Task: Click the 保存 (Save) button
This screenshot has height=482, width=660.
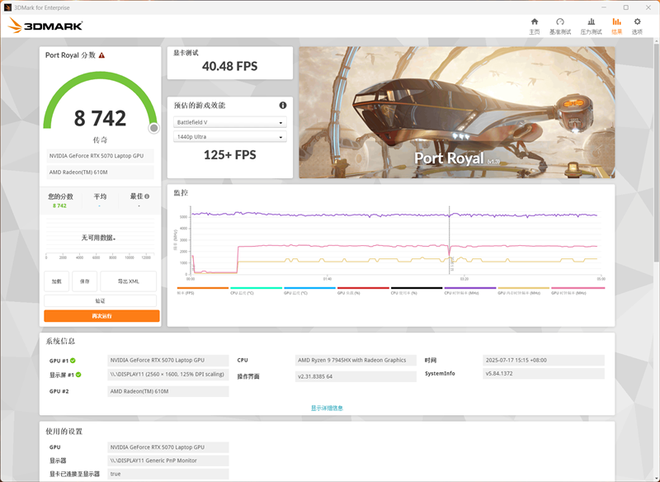Action: pyautogui.click(x=85, y=281)
